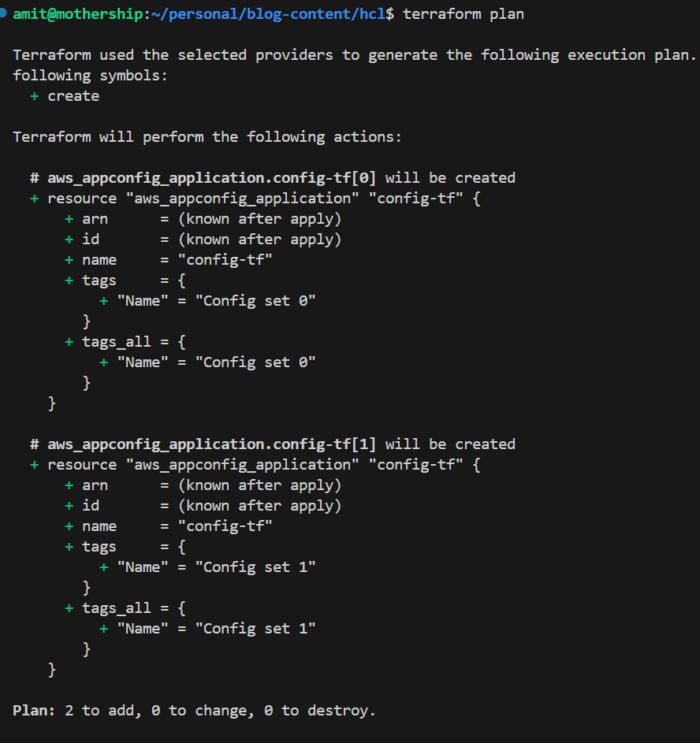Click the first "Config set 0" value
The image size is (700, 743).
point(255,301)
